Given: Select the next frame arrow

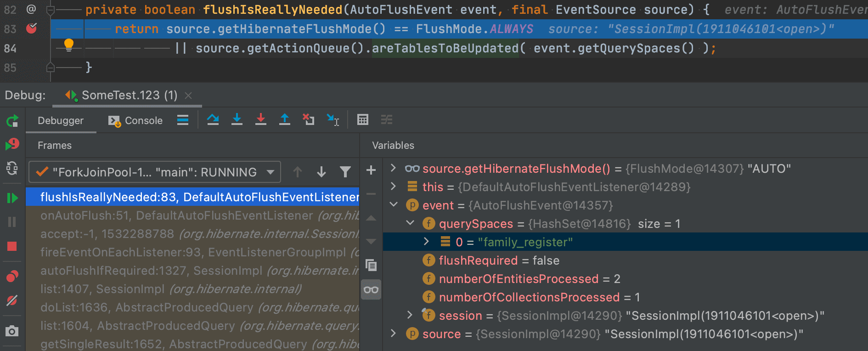Looking at the screenshot, I should click(x=321, y=172).
